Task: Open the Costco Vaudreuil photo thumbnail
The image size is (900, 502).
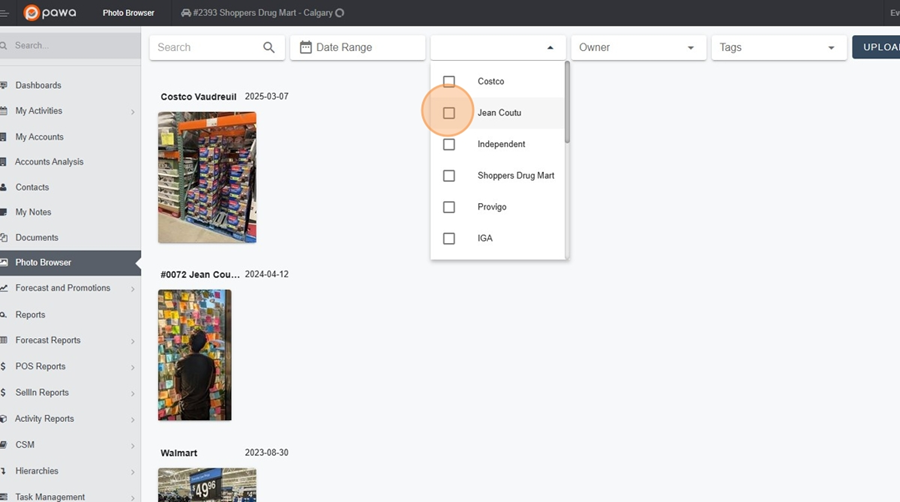Action: pos(207,177)
